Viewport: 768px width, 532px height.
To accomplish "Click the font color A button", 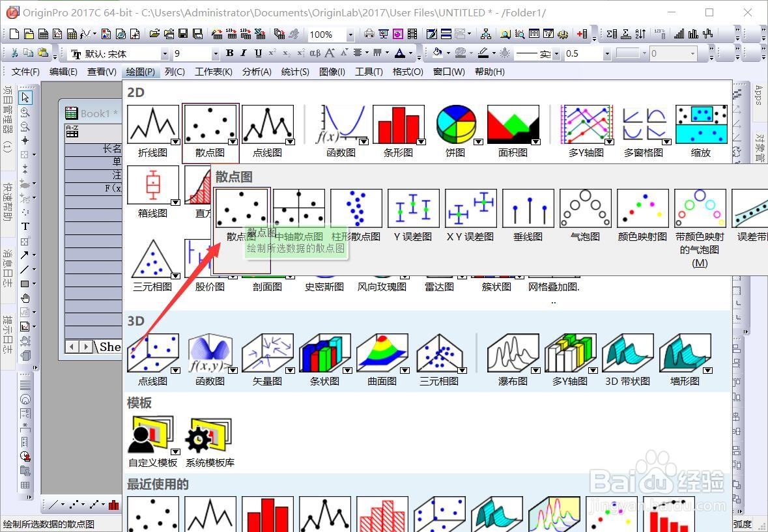I will 400,53.
